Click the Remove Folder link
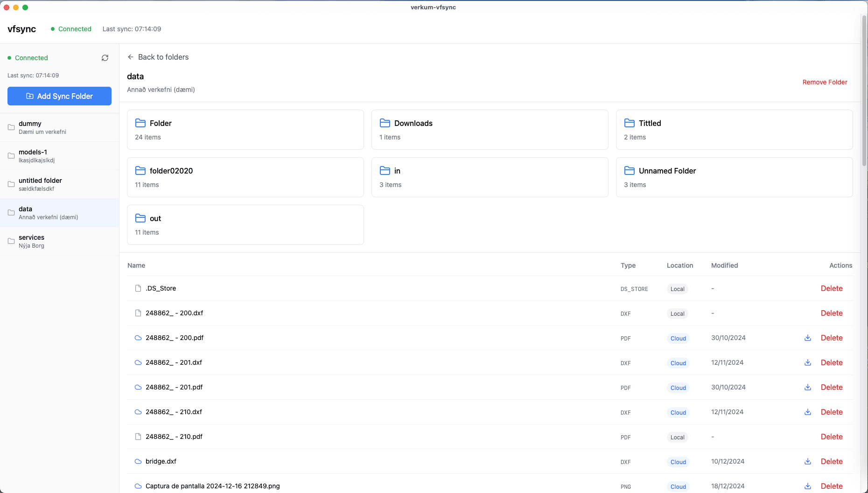The width and height of the screenshot is (868, 493). tap(825, 82)
